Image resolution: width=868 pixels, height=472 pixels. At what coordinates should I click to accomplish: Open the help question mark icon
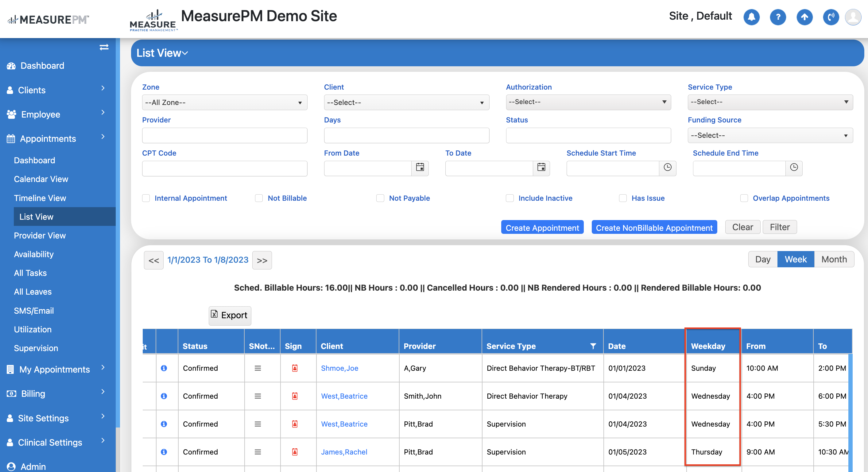(x=778, y=17)
